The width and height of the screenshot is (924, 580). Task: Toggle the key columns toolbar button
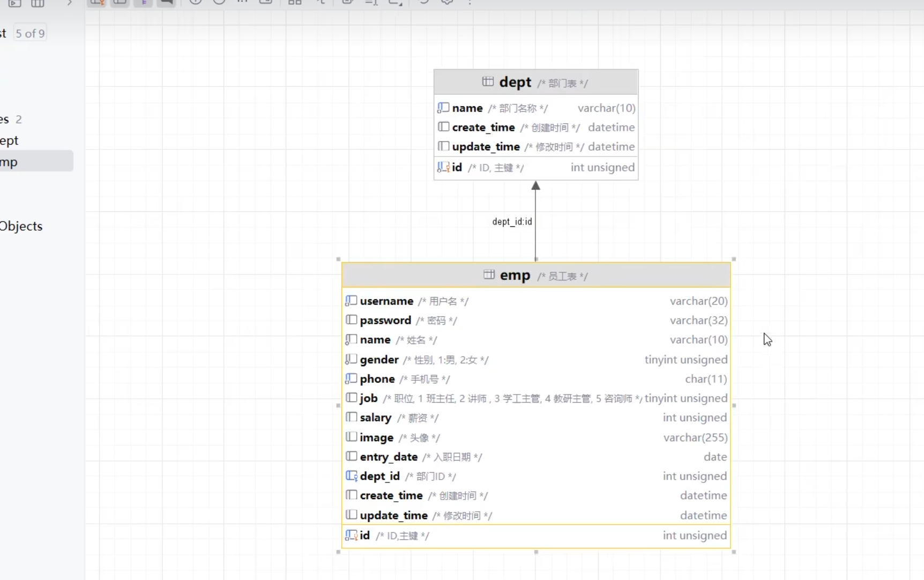[97, 2]
